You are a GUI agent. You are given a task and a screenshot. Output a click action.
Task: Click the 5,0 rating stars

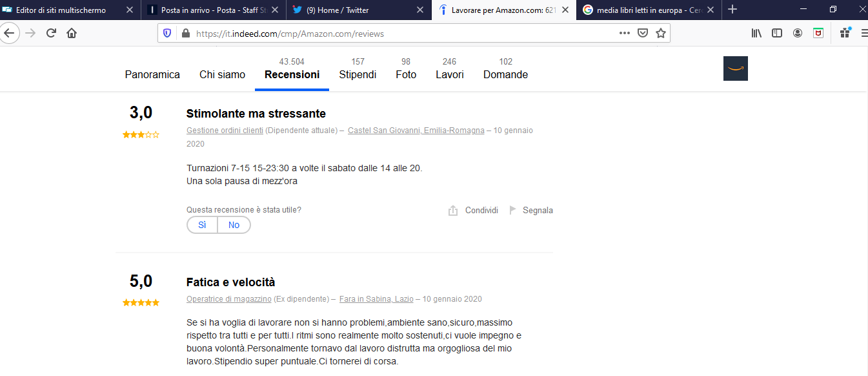[141, 303]
